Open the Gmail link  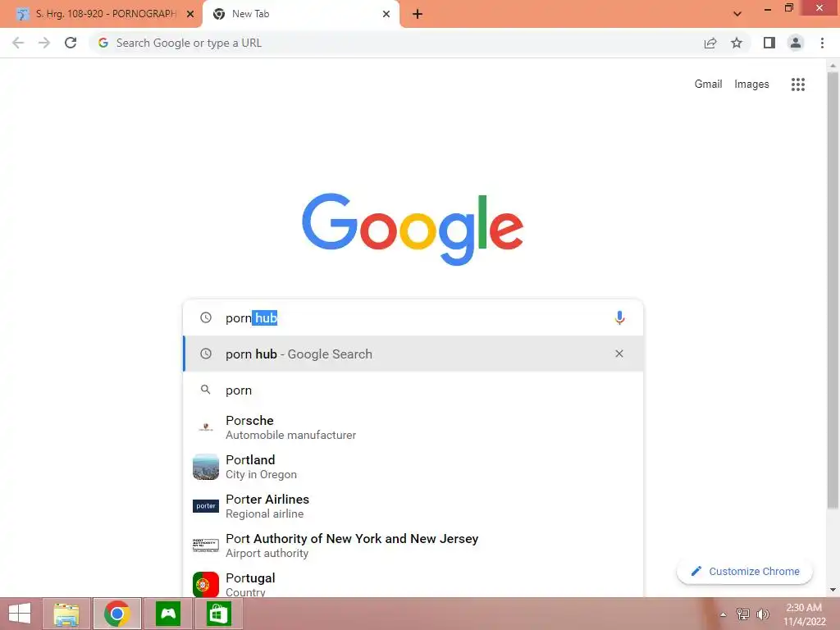(708, 84)
